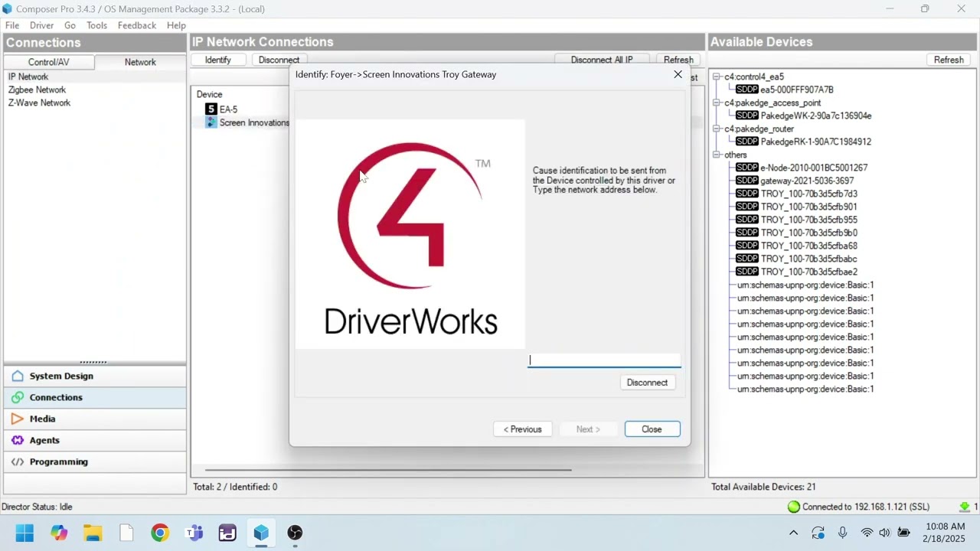The height and width of the screenshot is (551, 980).
Task: Collapse the c4:control4_ea5 tree node
Action: click(x=717, y=77)
